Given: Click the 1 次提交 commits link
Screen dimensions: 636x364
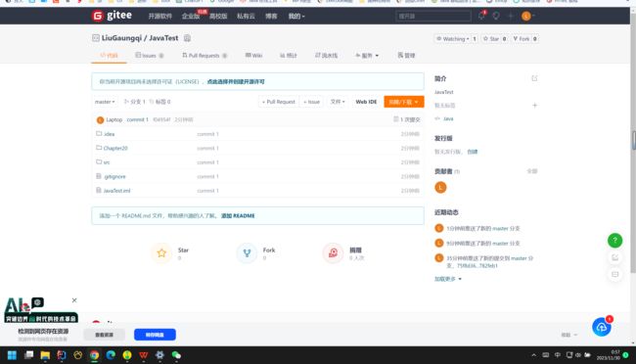Looking at the screenshot, I should point(407,119).
